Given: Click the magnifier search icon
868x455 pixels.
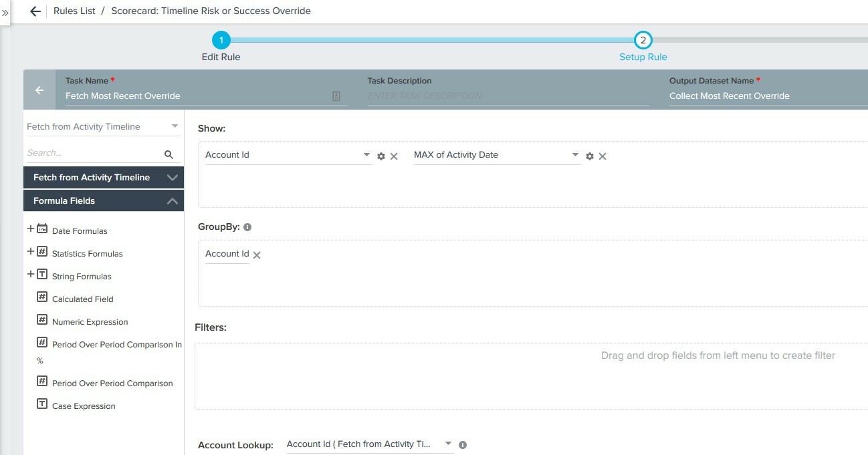Looking at the screenshot, I should pos(169,154).
